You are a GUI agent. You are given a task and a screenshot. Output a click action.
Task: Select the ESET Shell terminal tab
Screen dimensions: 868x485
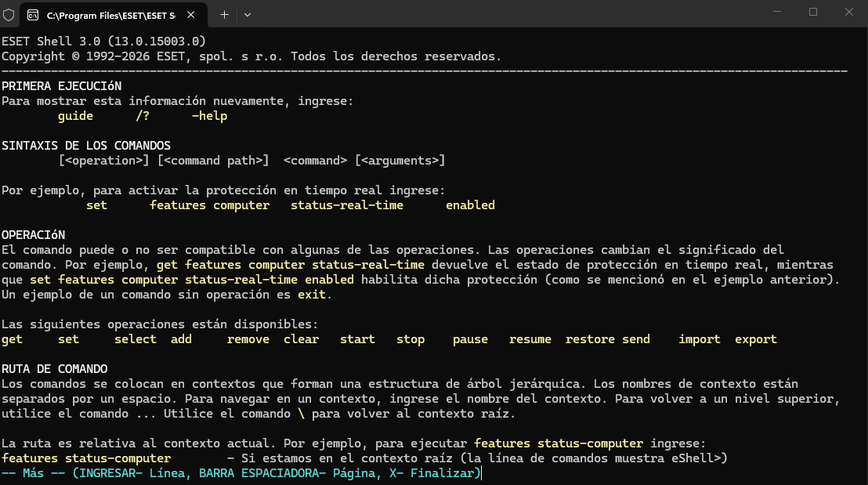coord(114,15)
